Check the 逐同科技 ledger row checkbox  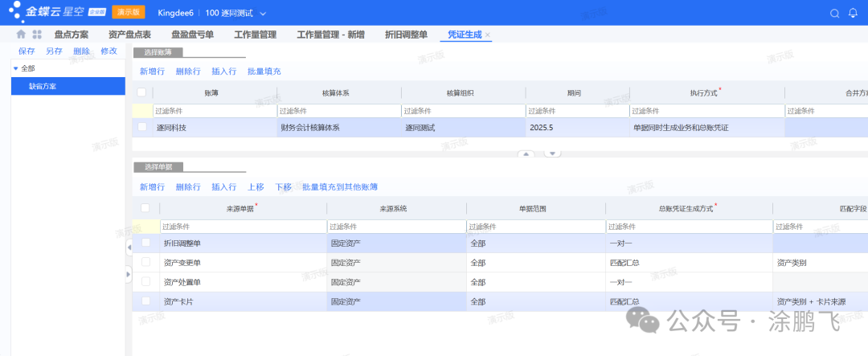142,127
